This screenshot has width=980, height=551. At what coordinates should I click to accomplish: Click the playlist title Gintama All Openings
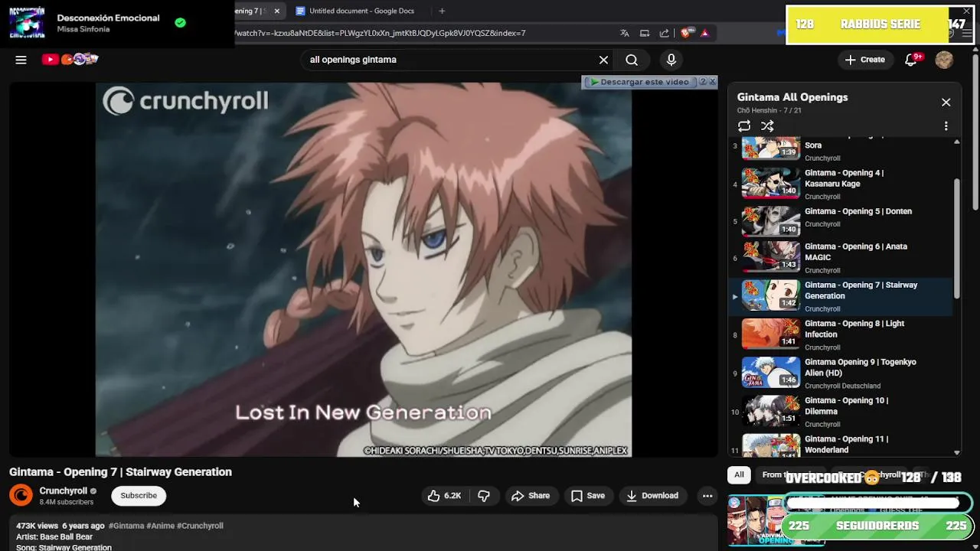pos(792,97)
